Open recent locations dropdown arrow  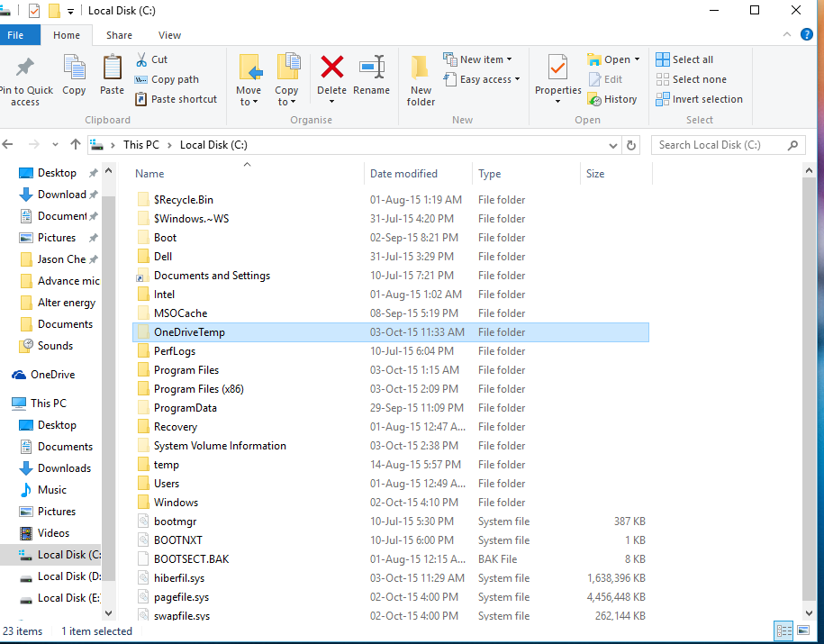click(x=55, y=145)
